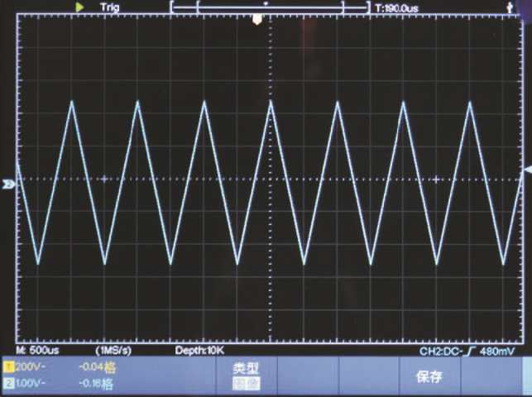Click the green run status arrow icon
The width and height of the screenshot is (532, 397).
click(79, 7)
